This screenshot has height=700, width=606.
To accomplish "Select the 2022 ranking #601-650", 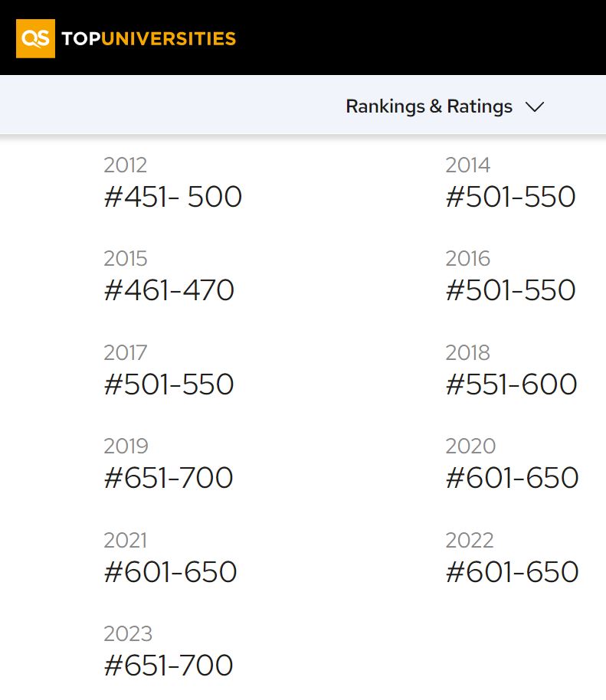I will tap(513, 571).
